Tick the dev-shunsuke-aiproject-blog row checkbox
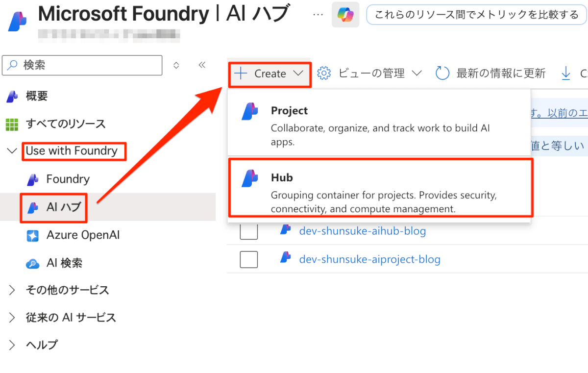 coord(248,259)
